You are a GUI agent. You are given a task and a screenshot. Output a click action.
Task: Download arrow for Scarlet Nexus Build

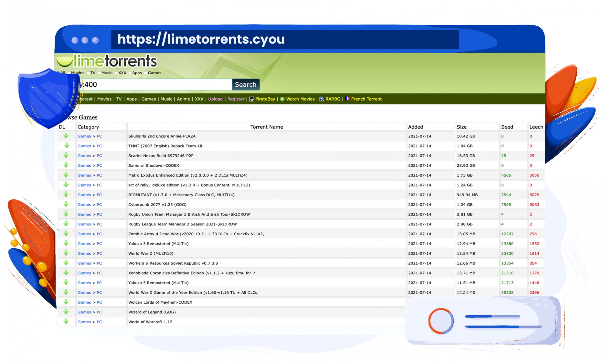[x=66, y=155]
